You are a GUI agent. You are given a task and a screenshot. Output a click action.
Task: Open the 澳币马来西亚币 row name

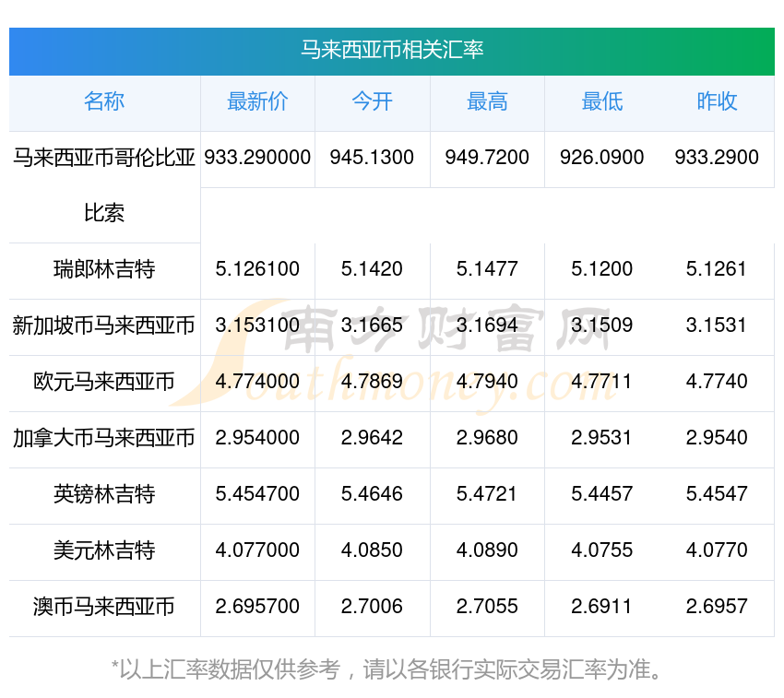[104, 607]
